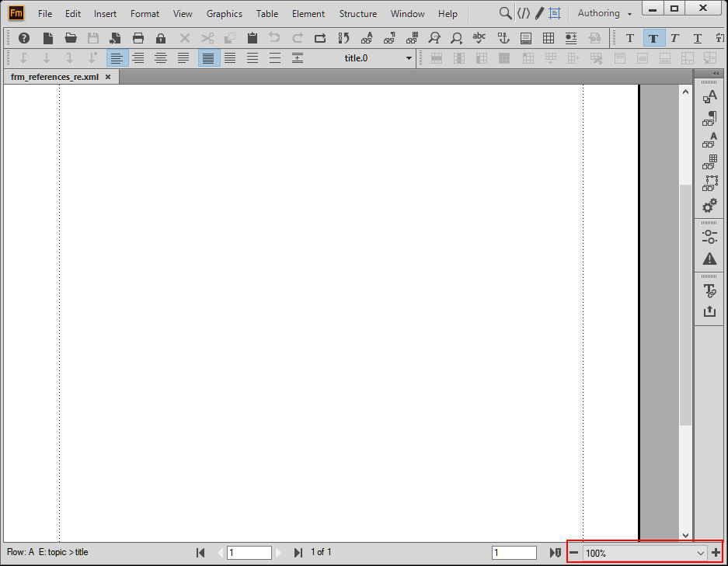Expand the title.0 paragraph format dropdown
728x566 pixels.
coord(409,58)
